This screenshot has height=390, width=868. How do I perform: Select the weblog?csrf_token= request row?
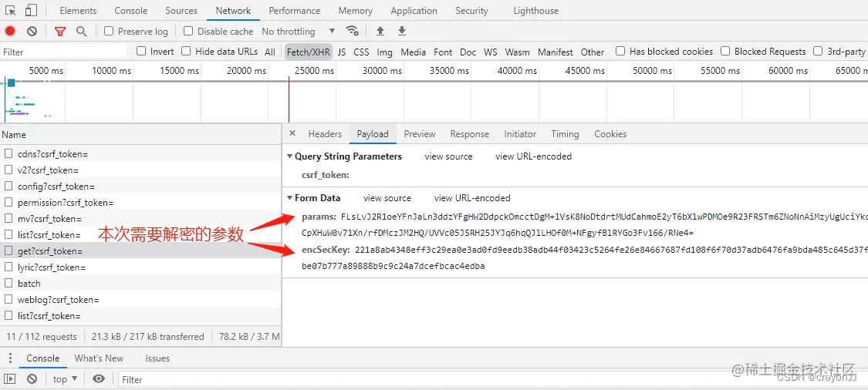click(140, 300)
